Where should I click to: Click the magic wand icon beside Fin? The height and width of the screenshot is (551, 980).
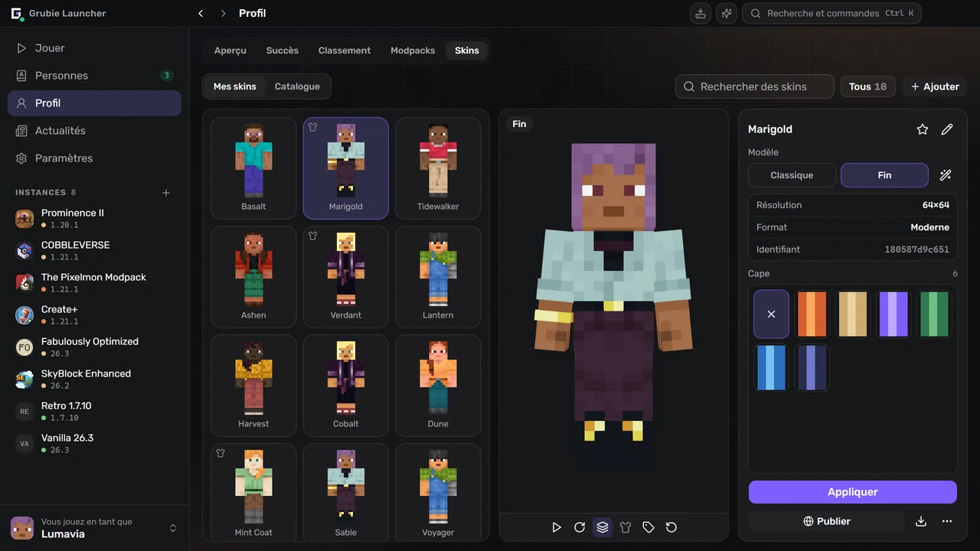point(946,175)
